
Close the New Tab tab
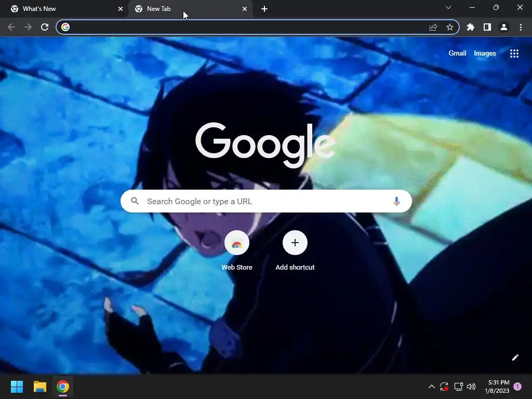pyautogui.click(x=245, y=9)
